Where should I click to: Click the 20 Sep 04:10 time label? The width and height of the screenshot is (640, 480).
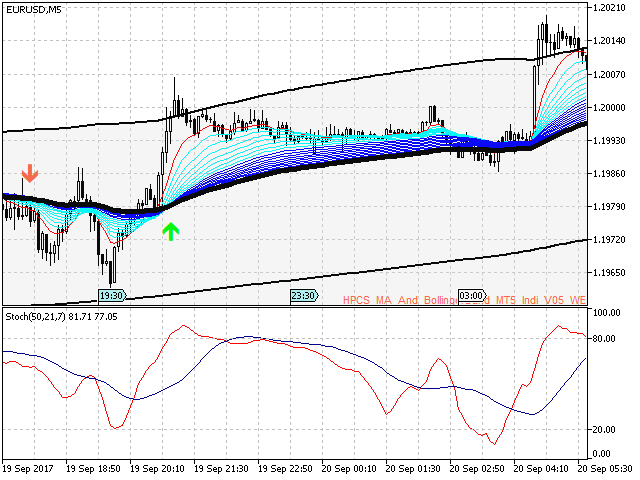pyautogui.click(x=541, y=469)
